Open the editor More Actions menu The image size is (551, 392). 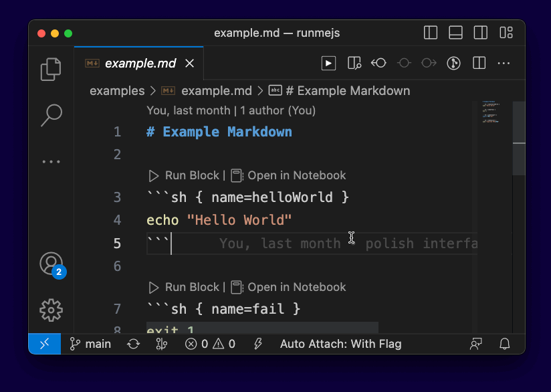(504, 64)
